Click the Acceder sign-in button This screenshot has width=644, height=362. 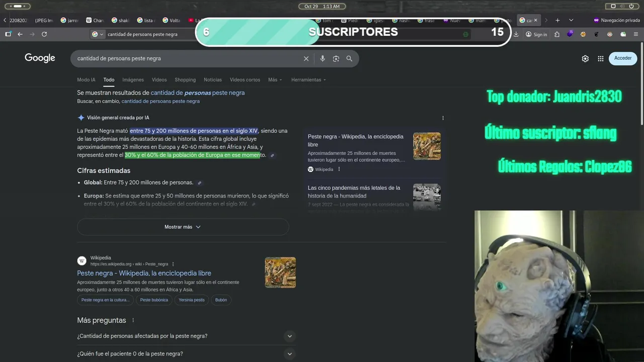coord(623,58)
